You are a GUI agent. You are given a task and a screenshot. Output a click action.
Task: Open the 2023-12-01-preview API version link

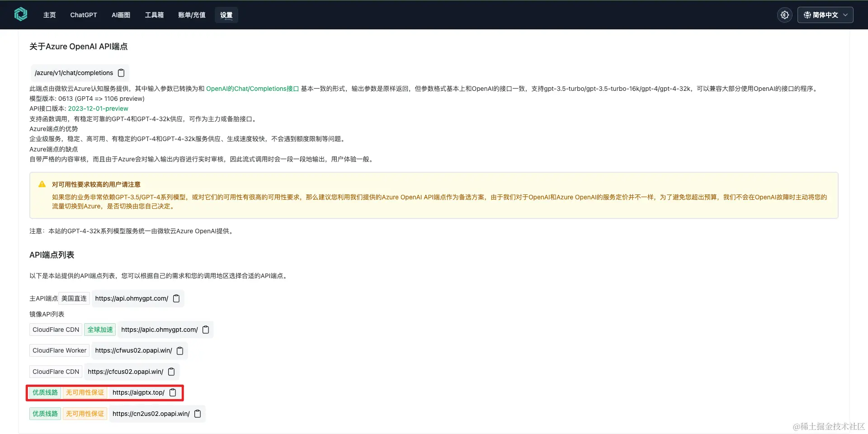tap(98, 108)
